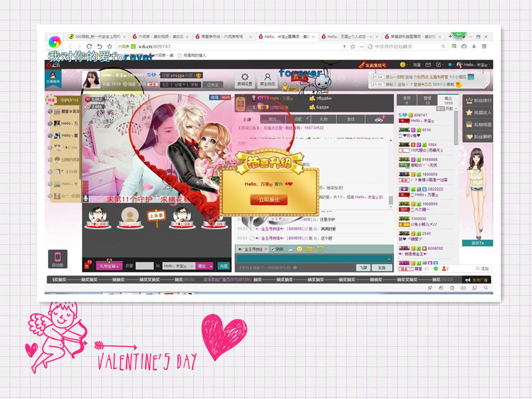Click the 上头条 signpost icon
Image resolution: width=532 pixels, height=399 pixels.
coord(156,218)
